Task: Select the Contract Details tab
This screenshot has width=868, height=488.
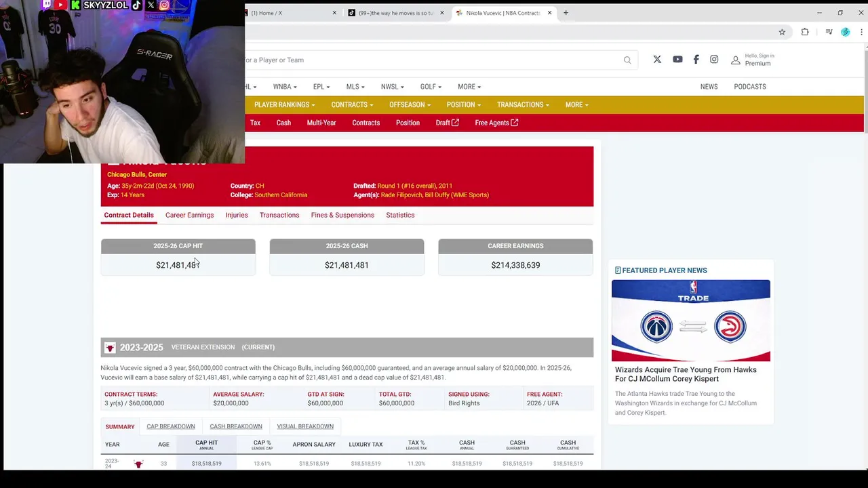Action: [129, 215]
